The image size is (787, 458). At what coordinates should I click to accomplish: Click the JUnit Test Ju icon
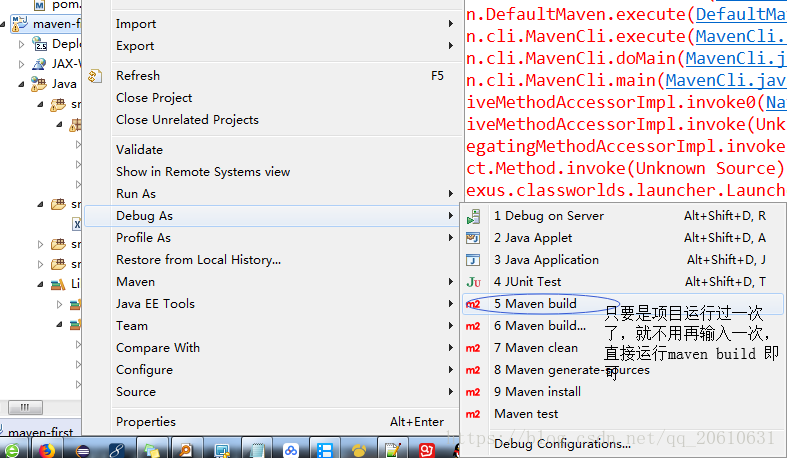(x=473, y=282)
